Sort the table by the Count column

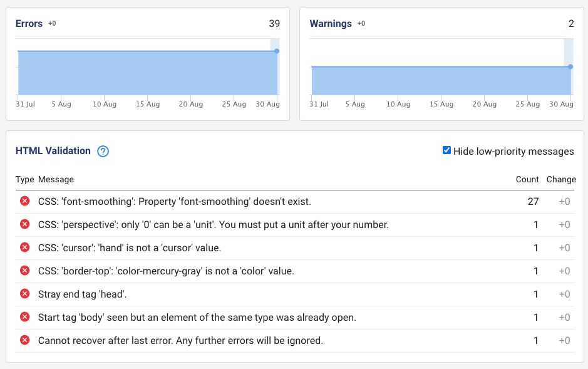click(527, 179)
